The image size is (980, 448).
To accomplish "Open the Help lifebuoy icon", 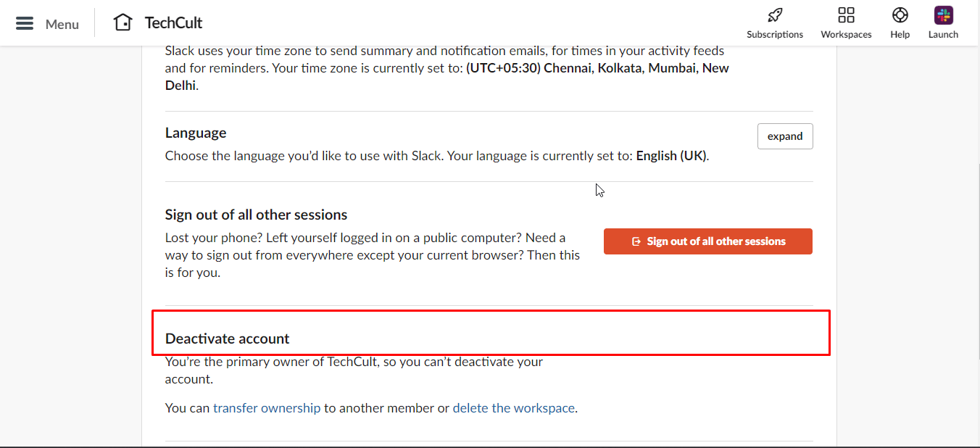I will point(900,15).
